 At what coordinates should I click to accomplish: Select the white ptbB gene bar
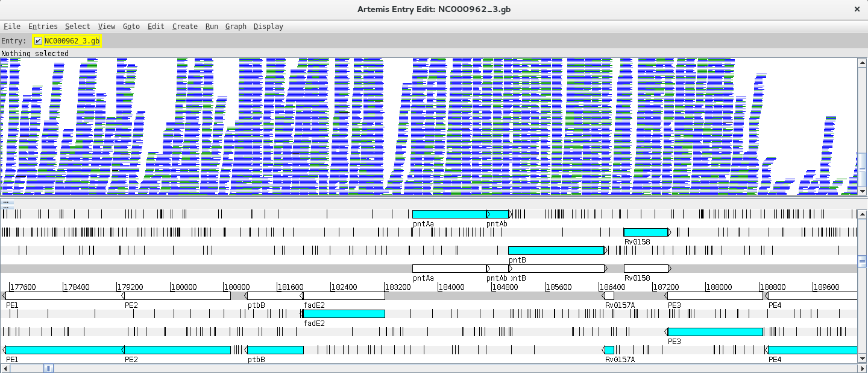point(274,296)
